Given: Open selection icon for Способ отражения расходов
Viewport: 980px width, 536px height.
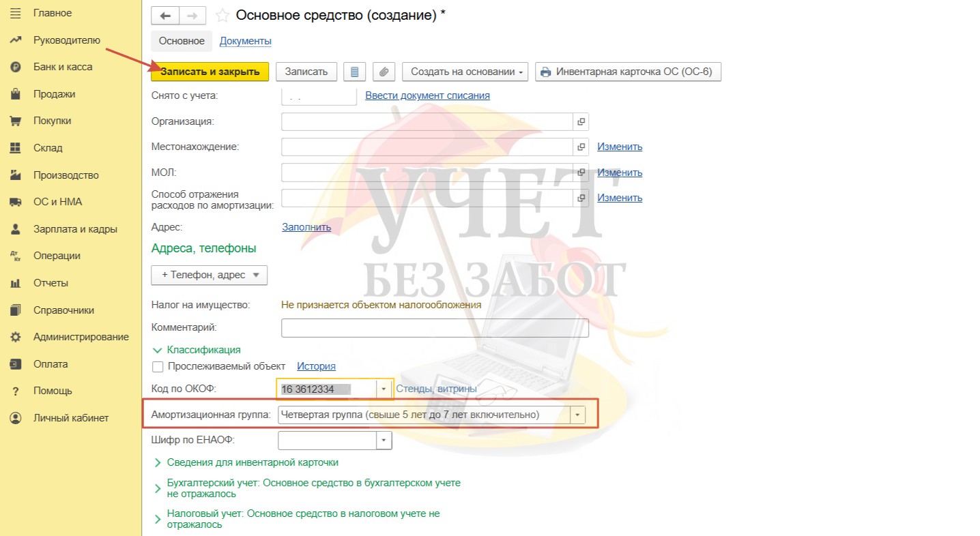Looking at the screenshot, I should pyautogui.click(x=581, y=198).
